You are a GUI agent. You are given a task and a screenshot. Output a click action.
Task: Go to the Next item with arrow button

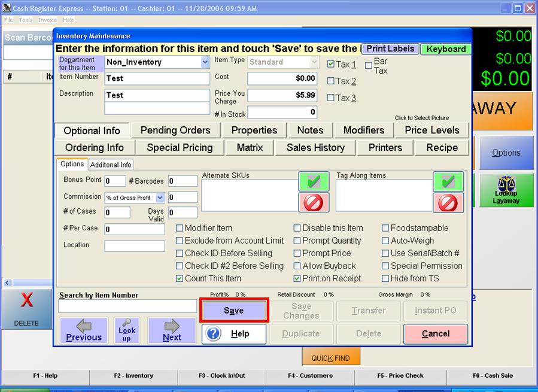point(172,330)
